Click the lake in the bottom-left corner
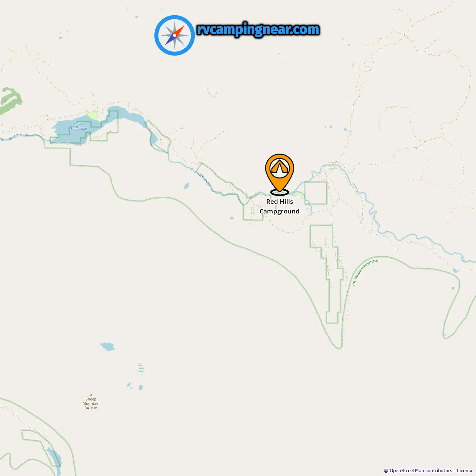The width and height of the screenshot is (476, 476). pyautogui.click(x=54, y=457)
